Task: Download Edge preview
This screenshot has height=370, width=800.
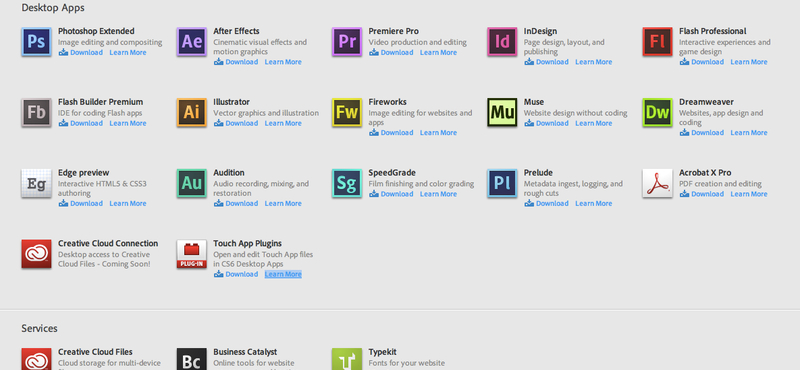Action: click(x=81, y=203)
